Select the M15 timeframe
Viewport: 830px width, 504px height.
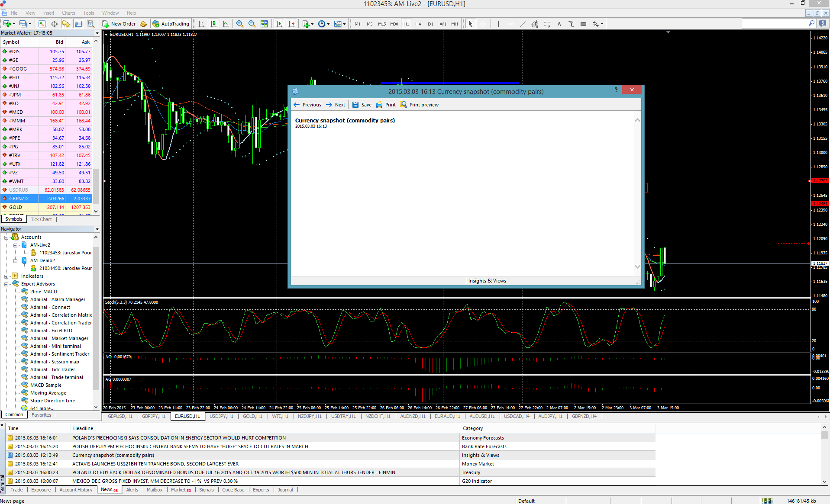point(382,24)
